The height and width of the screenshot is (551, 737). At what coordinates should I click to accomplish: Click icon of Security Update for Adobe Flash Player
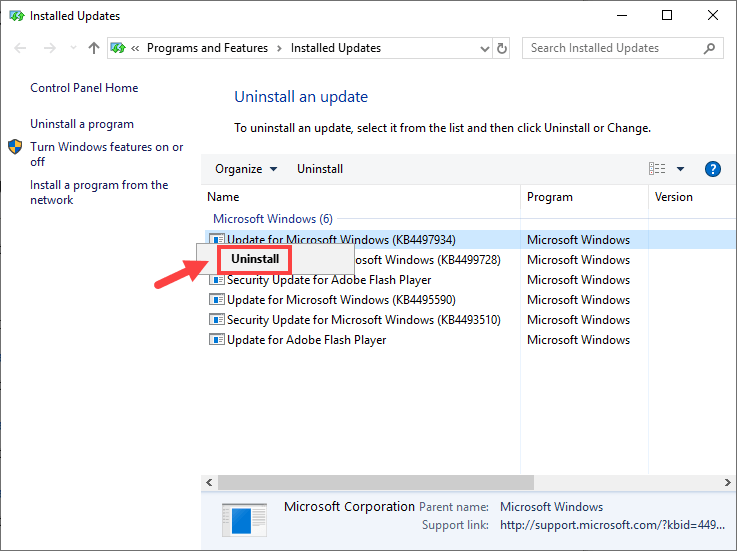[x=217, y=280]
